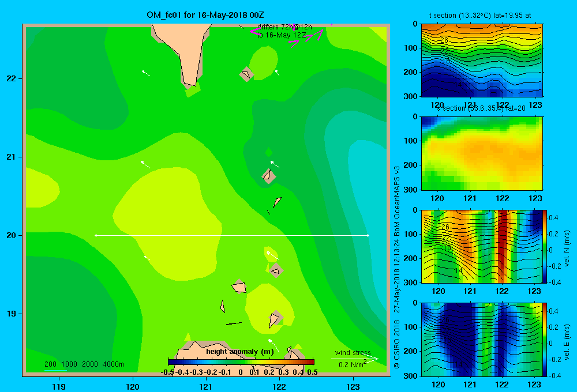577x392 pixels.
Task: Click the "26" isotherm label in temperature section
Action: [x=444, y=40]
